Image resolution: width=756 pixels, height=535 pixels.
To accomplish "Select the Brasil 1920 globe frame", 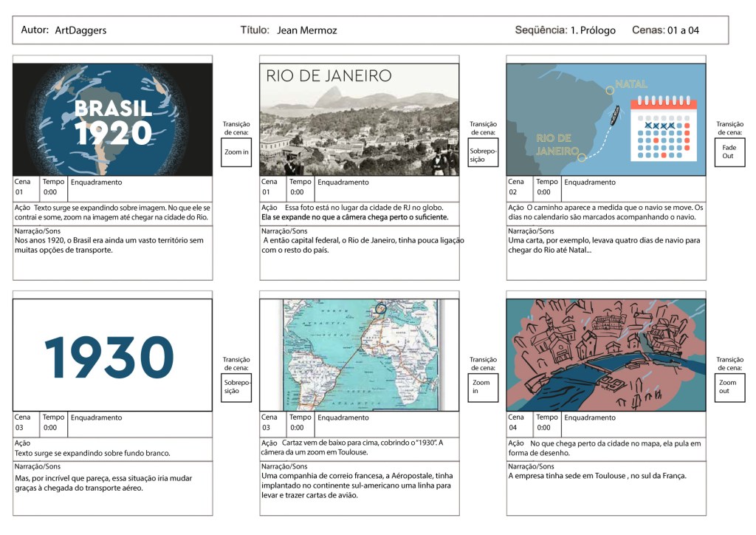I will pyautogui.click(x=112, y=119).
